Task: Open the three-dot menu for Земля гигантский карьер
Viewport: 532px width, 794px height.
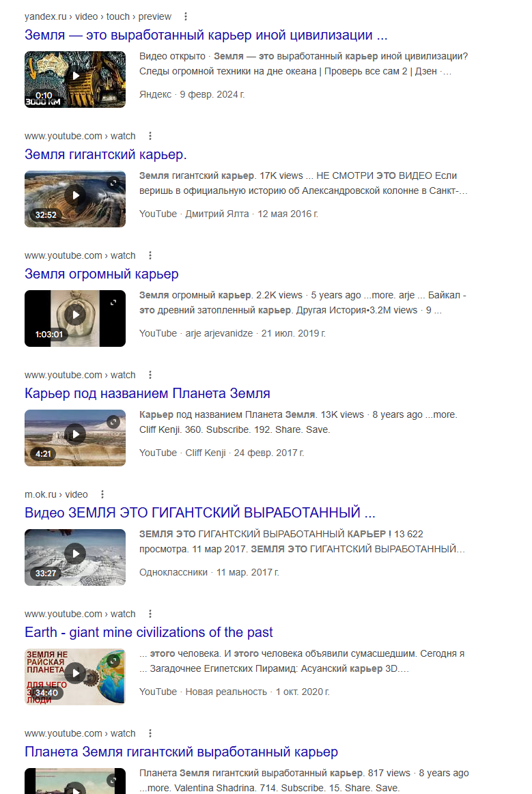Action: (150, 137)
